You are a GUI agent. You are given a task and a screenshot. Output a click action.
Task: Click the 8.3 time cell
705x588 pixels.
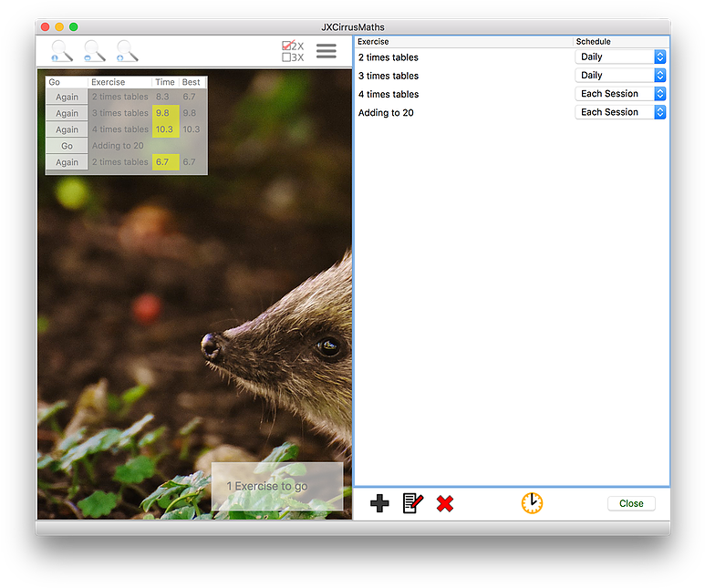pos(165,97)
